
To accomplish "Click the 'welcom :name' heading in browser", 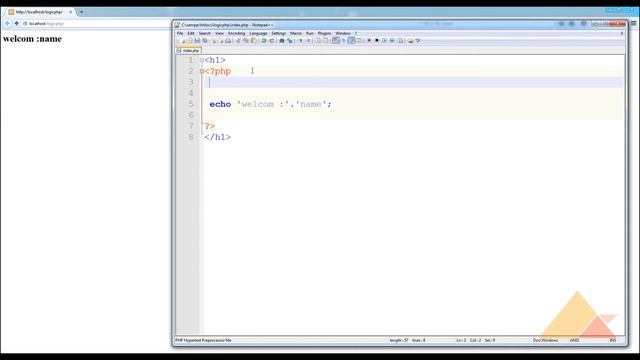I will point(32,39).
